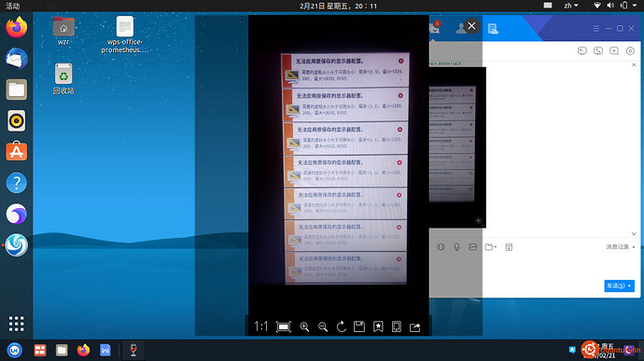The height and width of the screenshot is (361, 644).
Task: Save the viewed image with floppy icon
Action: pyautogui.click(x=359, y=326)
